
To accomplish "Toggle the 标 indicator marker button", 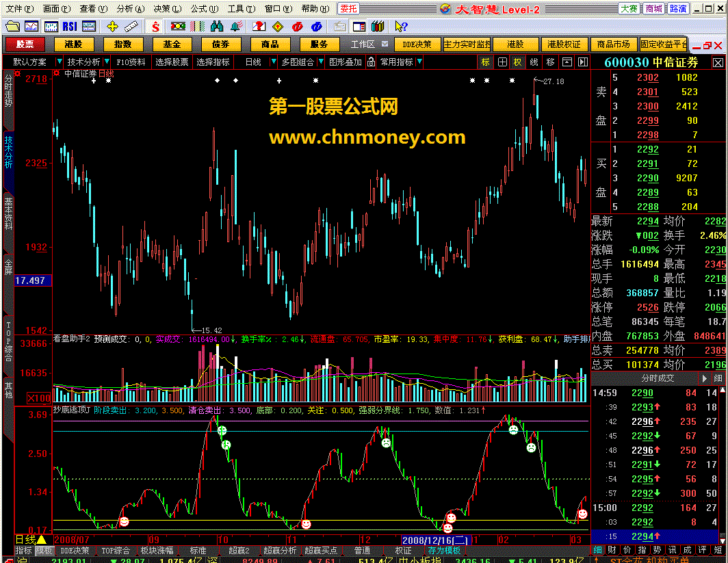I will click(x=485, y=62).
